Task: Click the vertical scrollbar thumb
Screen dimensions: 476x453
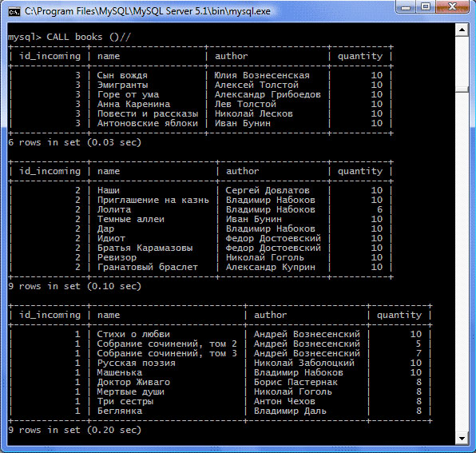Action: [x=462, y=89]
